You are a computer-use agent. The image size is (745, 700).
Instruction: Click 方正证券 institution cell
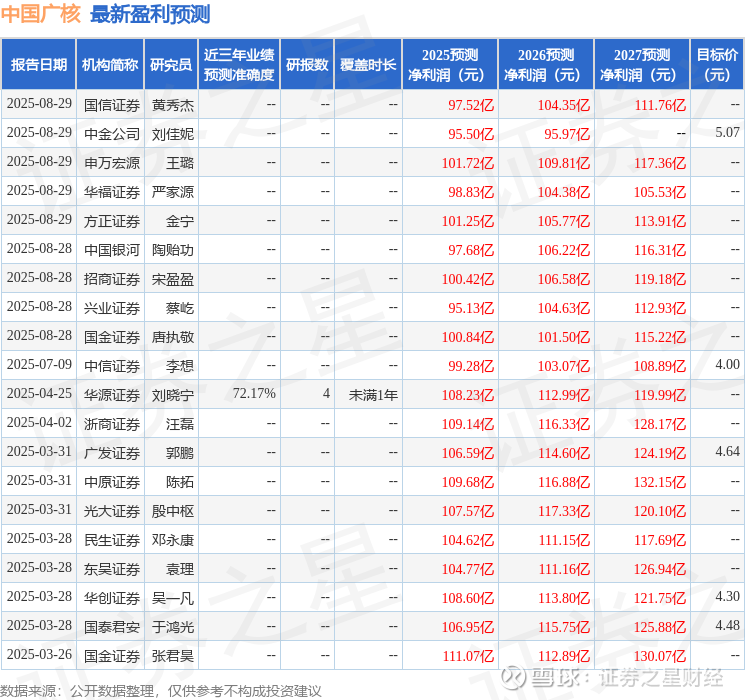112,221
